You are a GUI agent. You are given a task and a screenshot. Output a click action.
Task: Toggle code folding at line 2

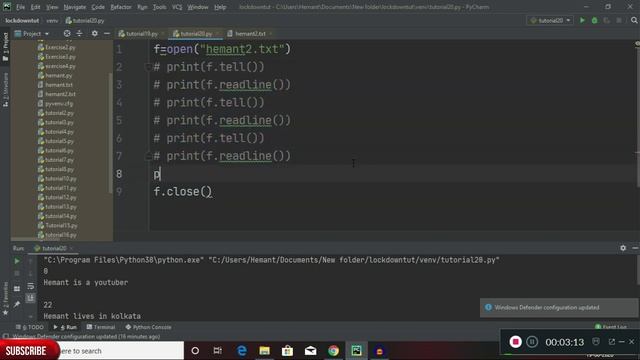[148, 67]
